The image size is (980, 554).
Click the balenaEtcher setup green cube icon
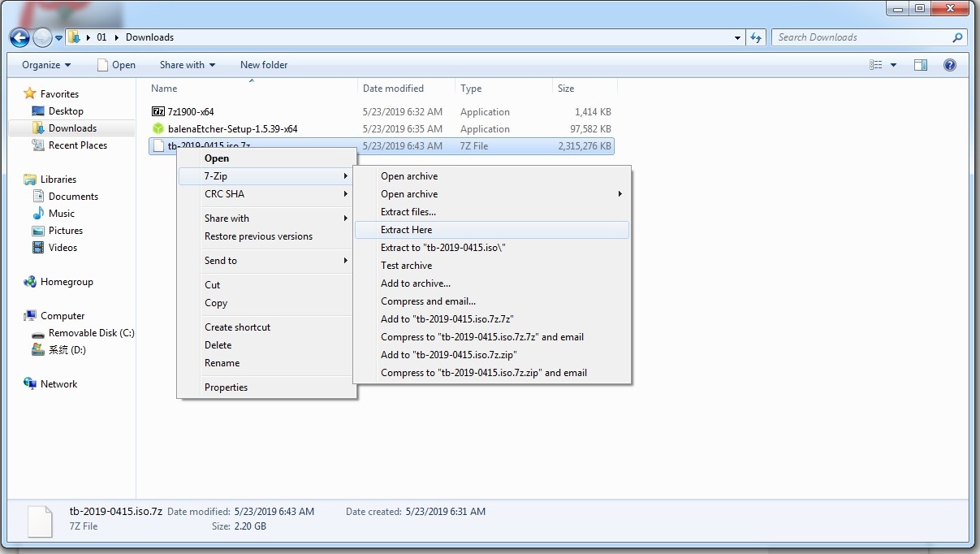point(158,129)
